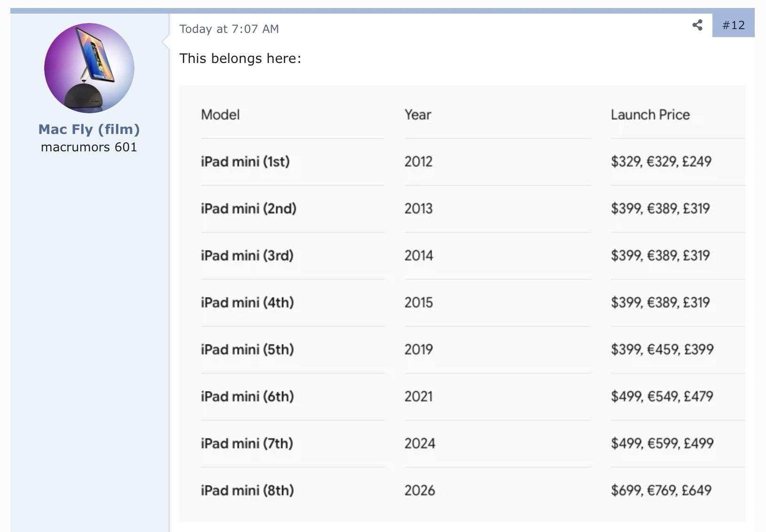Viewport: 766px width, 532px height.
Task: Click the Model column header
Action: click(x=220, y=115)
